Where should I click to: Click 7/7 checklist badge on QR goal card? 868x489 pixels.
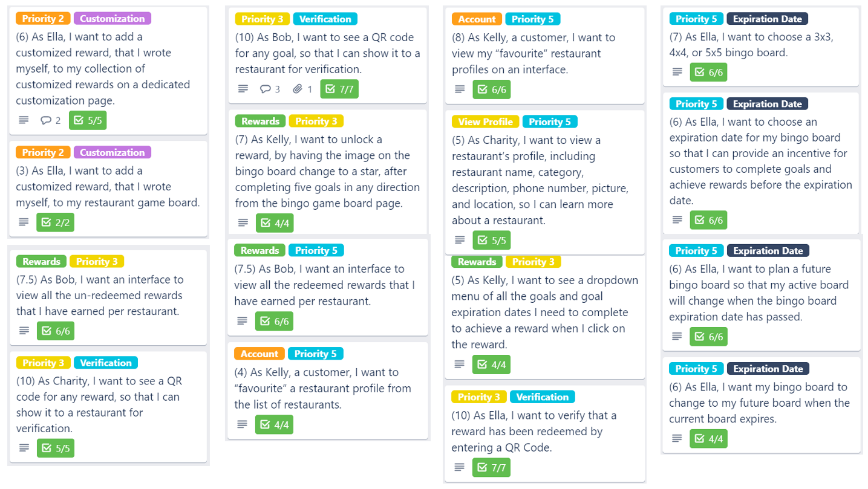click(x=339, y=89)
